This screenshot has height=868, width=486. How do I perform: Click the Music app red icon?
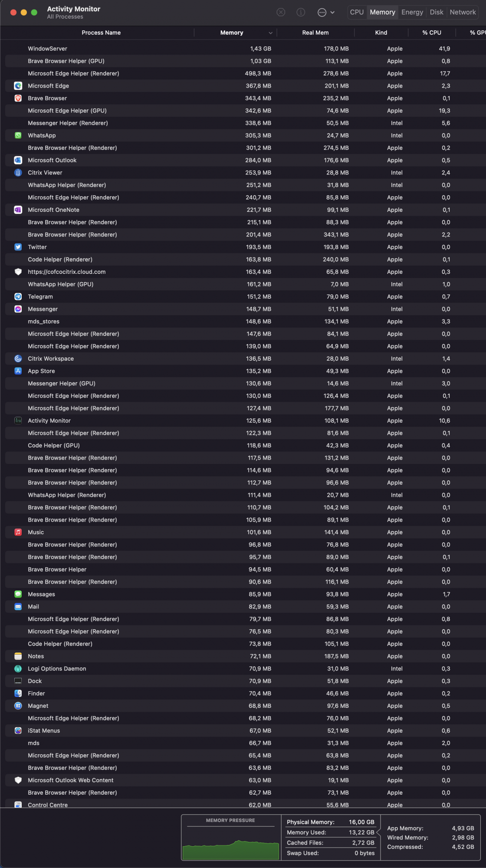coord(18,532)
